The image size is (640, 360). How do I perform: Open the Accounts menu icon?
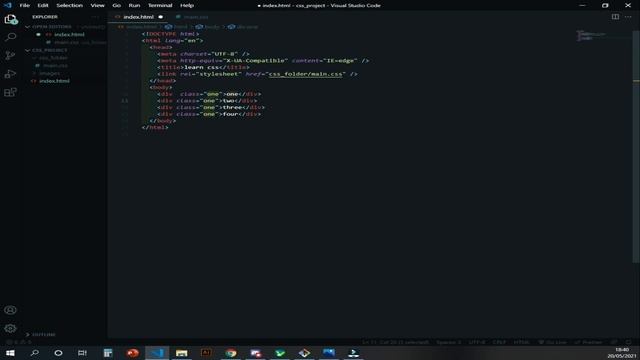[x=10, y=310]
